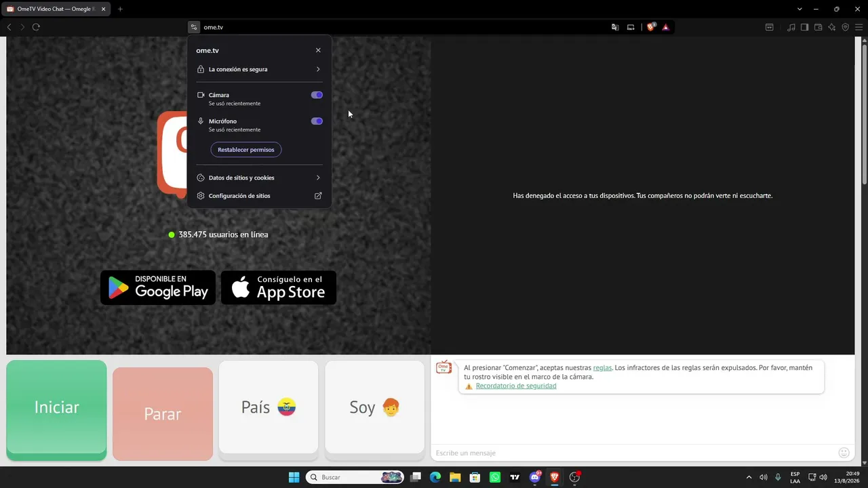Click the external link icon for Configuración de sitios
This screenshot has width=868, height=488.
318,196
